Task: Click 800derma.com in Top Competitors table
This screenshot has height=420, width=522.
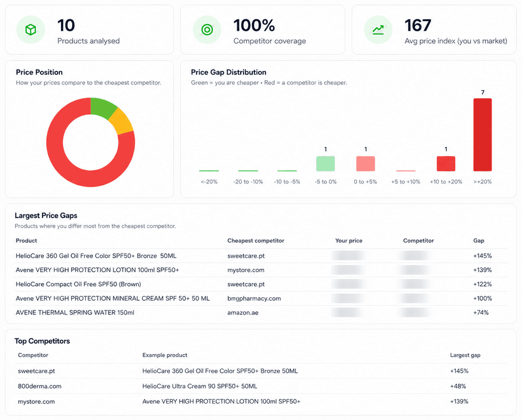Action: pos(40,386)
